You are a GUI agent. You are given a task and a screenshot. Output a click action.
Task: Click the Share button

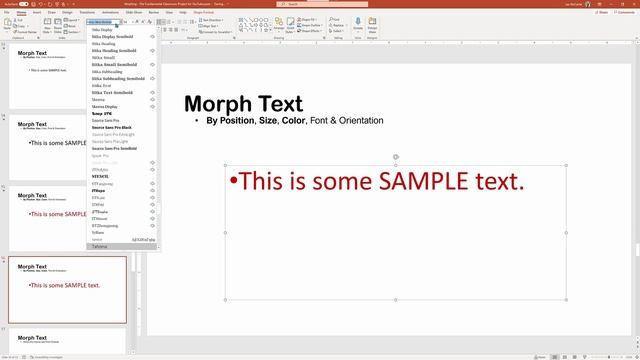point(601,12)
